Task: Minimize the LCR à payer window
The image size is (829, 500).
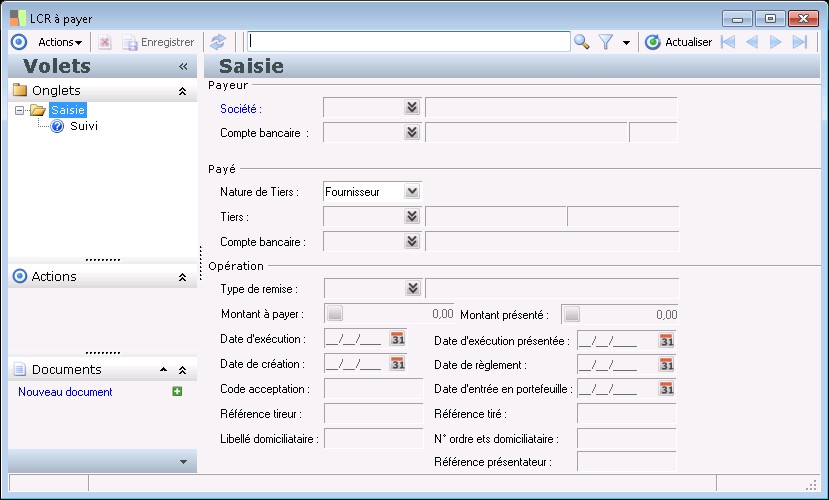Action: 737,18
